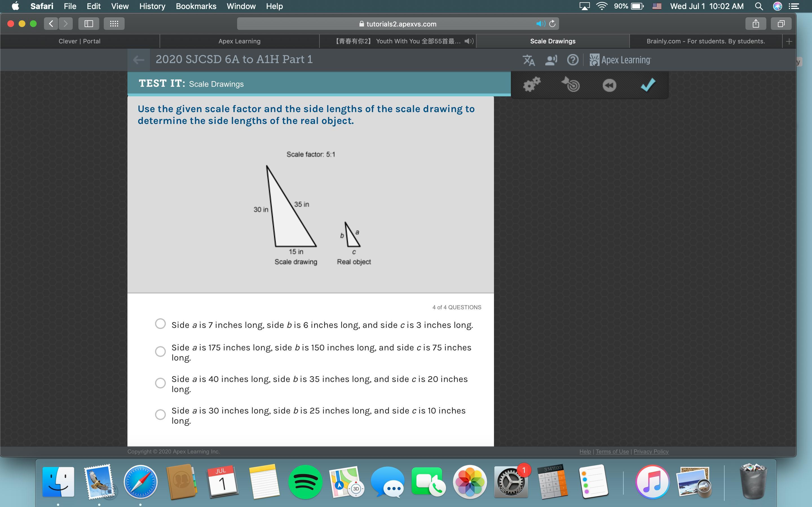The height and width of the screenshot is (507, 812).
Task: Open the History menu
Action: tap(152, 6)
